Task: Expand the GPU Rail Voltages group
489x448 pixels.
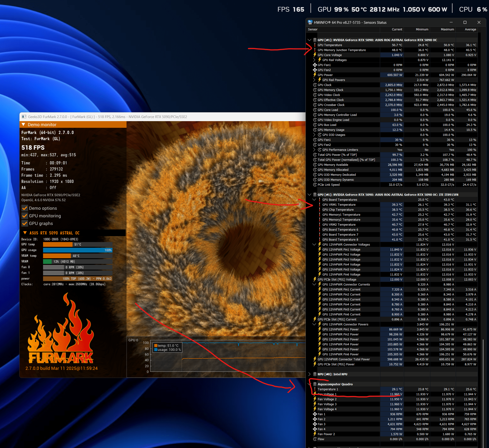Action: [314, 60]
